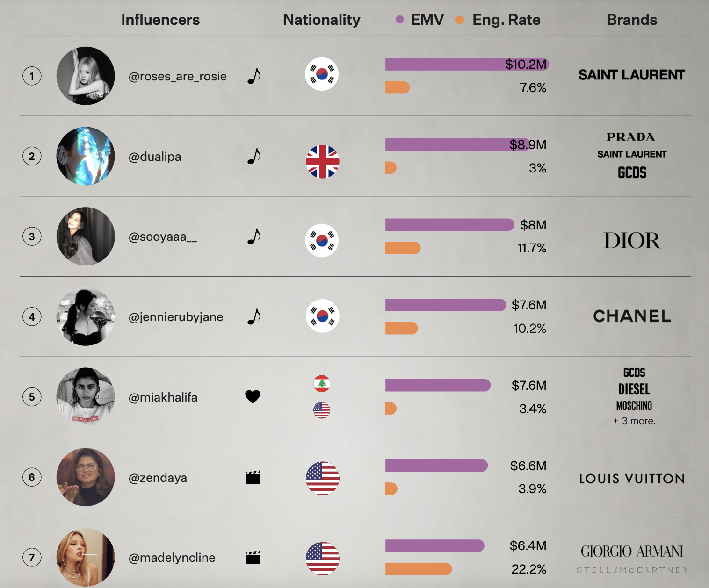This screenshot has height=588, width=709.
Task: Click the purple EMV legend dot
Action: (x=400, y=20)
